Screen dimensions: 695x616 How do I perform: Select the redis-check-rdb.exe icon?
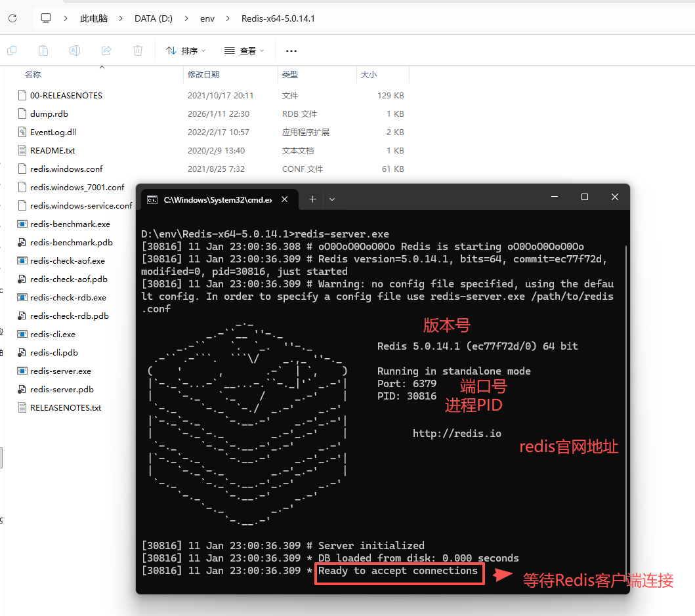click(22, 298)
